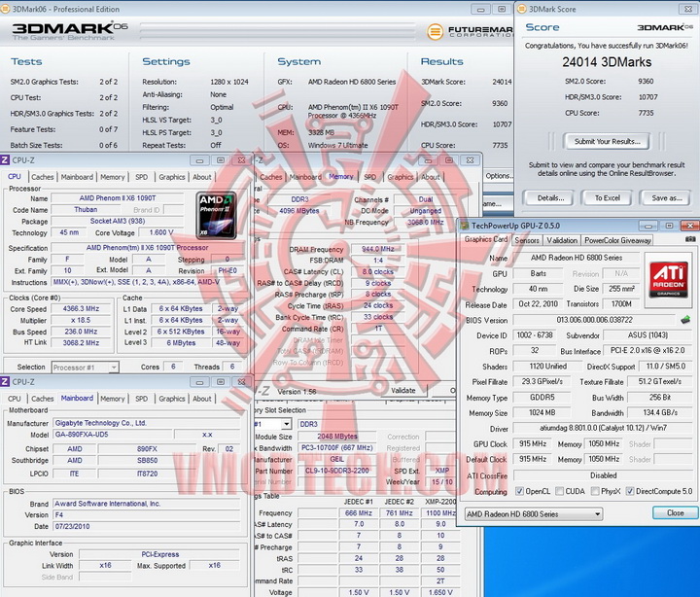This screenshot has width=700, height=597.
Task: Click the 3DMark Score dialog title icon
Action: click(x=521, y=9)
